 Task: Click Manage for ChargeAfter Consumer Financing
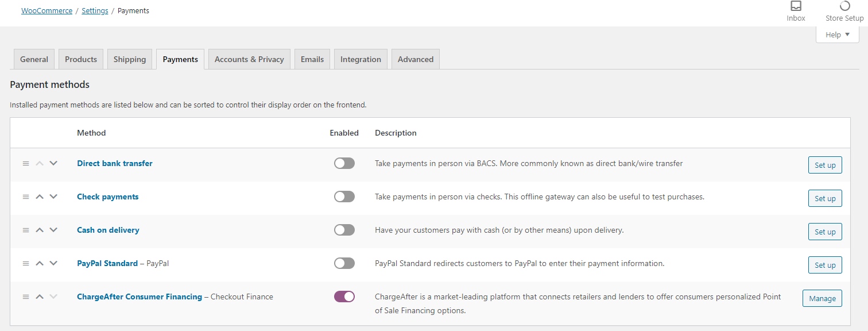point(822,298)
